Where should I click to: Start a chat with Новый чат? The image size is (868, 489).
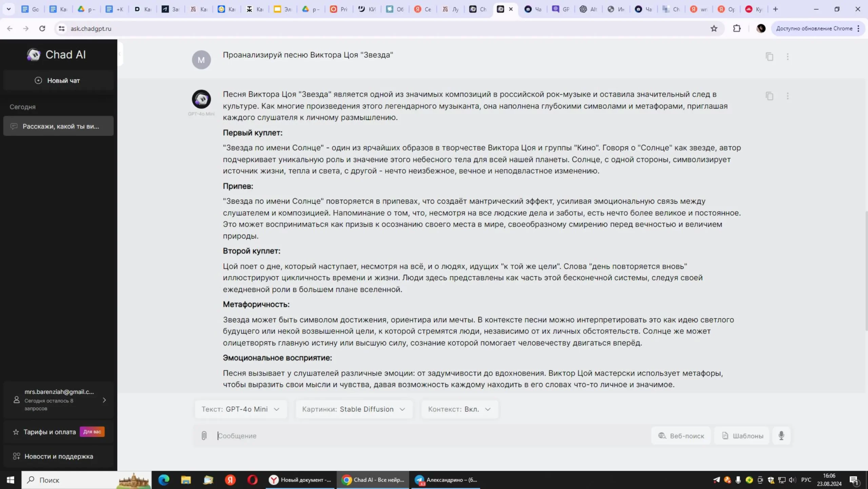pyautogui.click(x=58, y=81)
